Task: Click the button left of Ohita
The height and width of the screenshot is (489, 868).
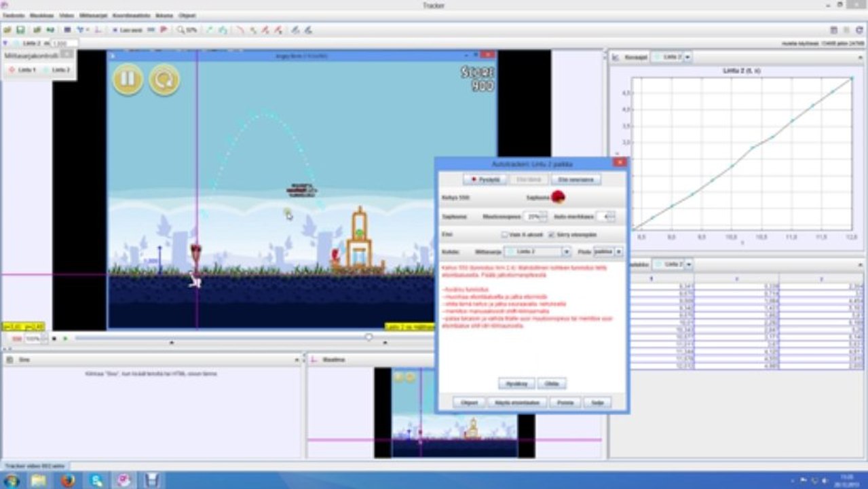Action: [516, 384]
